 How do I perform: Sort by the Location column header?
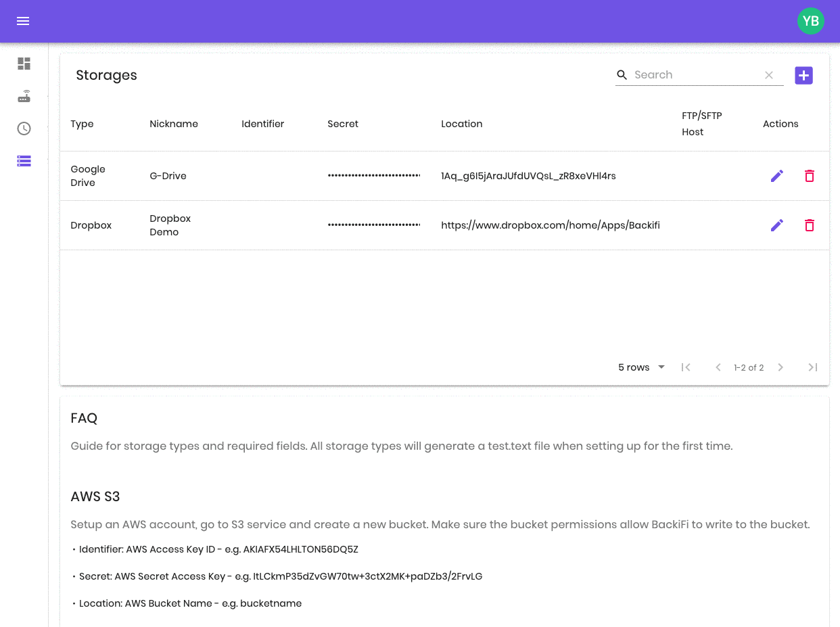coord(462,124)
